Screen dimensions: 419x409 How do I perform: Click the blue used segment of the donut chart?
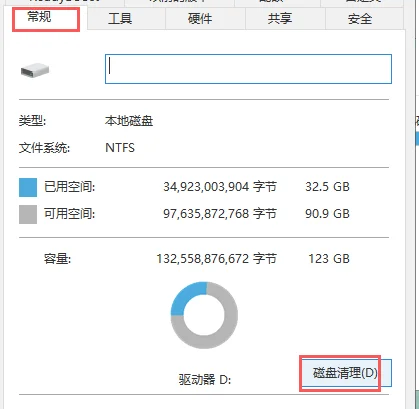pyautogui.click(x=187, y=295)
